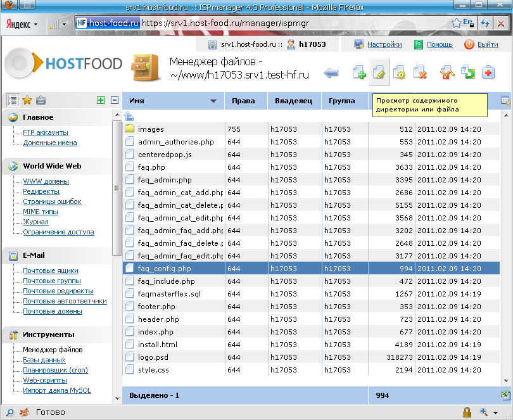Select the list menu view button
Image resolution: width=513 pixels, height=420 pixels.
(x=13, y=100)
